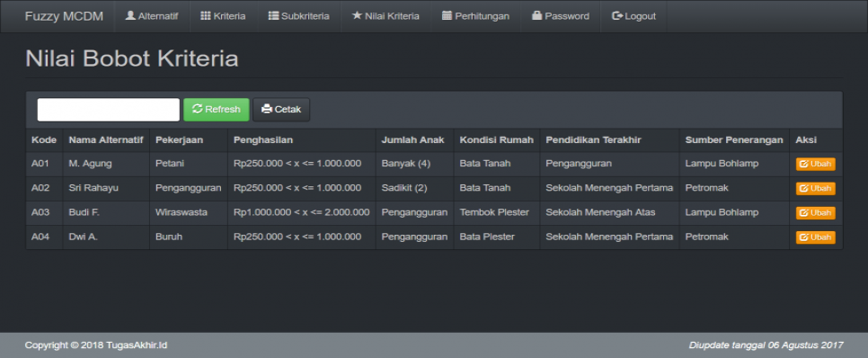The image size is (868, 358).
Task: Click Dwi A.'s Petromak cell
Action: coord(735,237)
